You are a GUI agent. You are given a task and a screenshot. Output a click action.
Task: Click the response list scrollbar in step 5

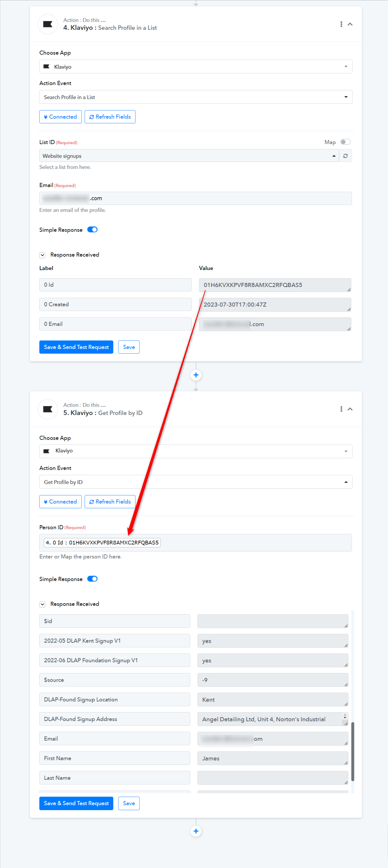353,751
